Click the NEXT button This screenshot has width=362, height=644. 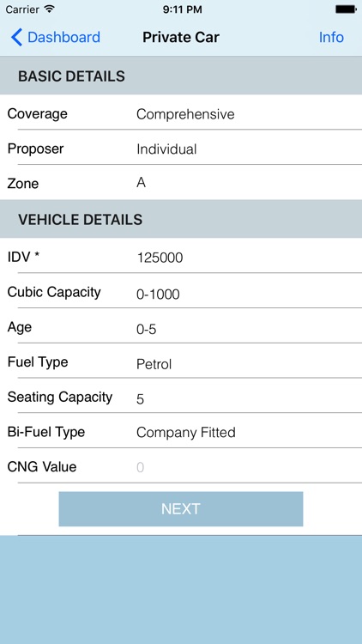point(181,509)
